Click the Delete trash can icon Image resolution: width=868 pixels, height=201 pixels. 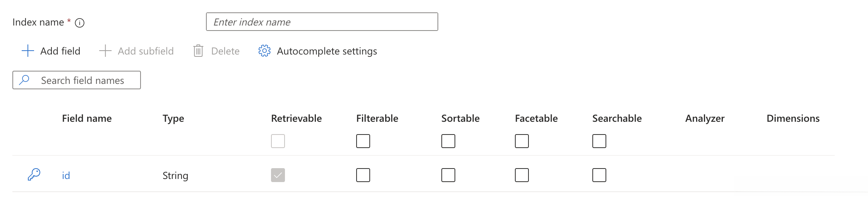pos(198,51)
